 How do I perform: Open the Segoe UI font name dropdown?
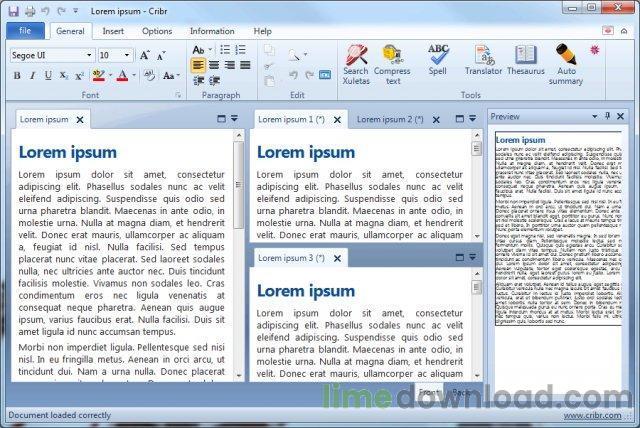click(x=89, y=55)
